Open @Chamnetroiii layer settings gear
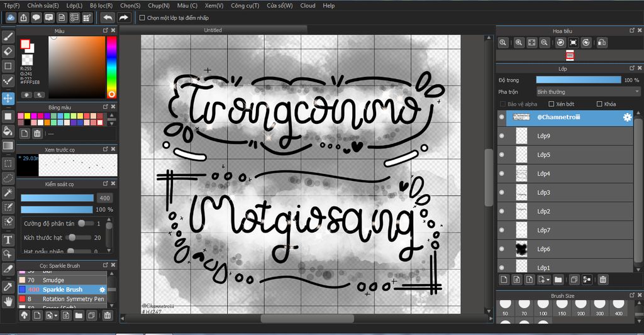Viewport: 644px width, 335px height. (627, 117)
